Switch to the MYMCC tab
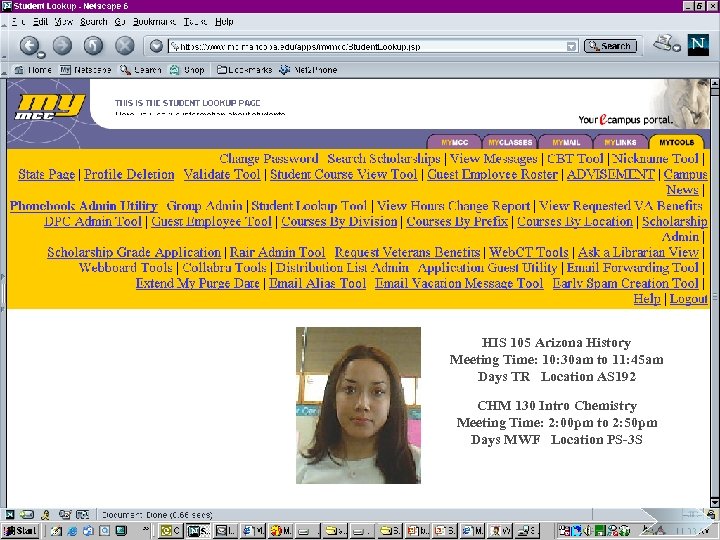 tap(455, 142)
